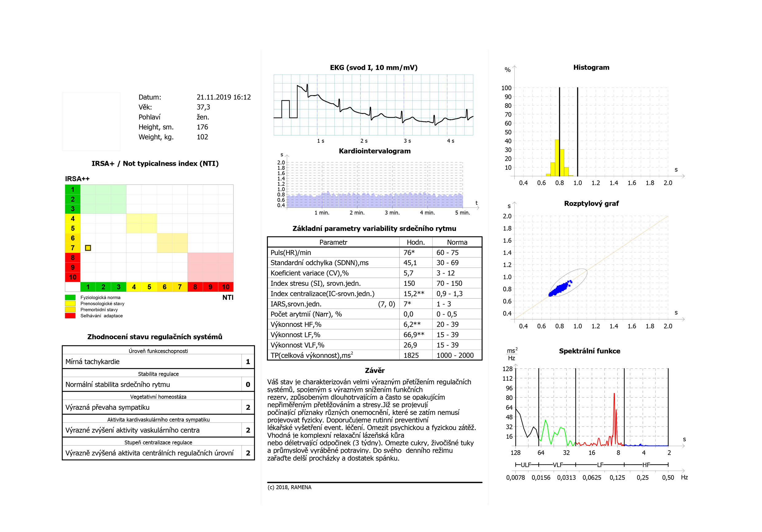This screenshot has height=532, width=762.
Task: Click the red Selhávání adaptace legend swatch
Action: [70, 316]
